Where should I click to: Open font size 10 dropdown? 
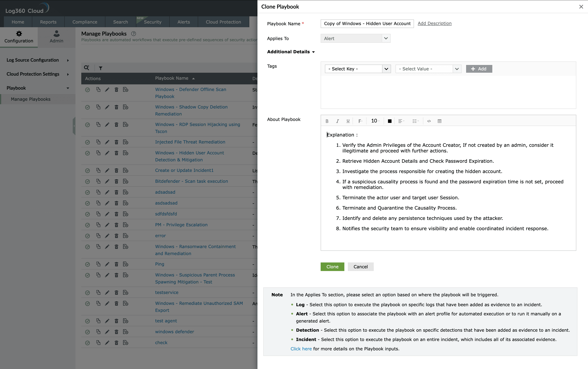(375, 121)
